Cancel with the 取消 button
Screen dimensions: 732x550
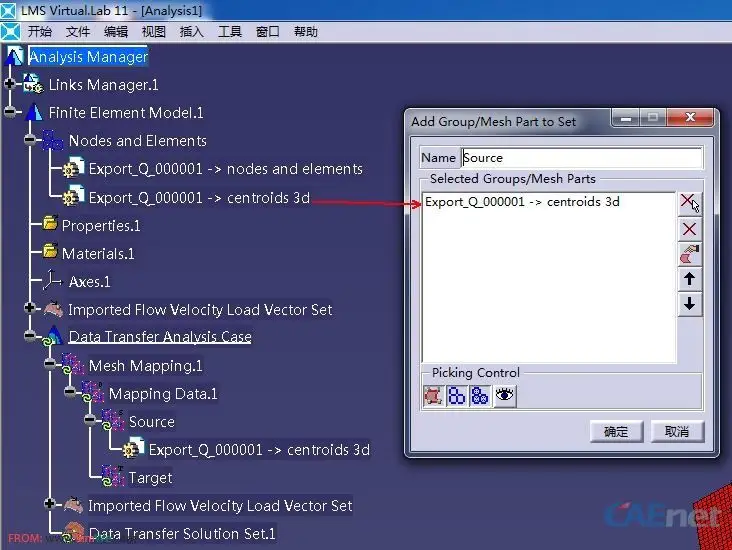point(677,431)
